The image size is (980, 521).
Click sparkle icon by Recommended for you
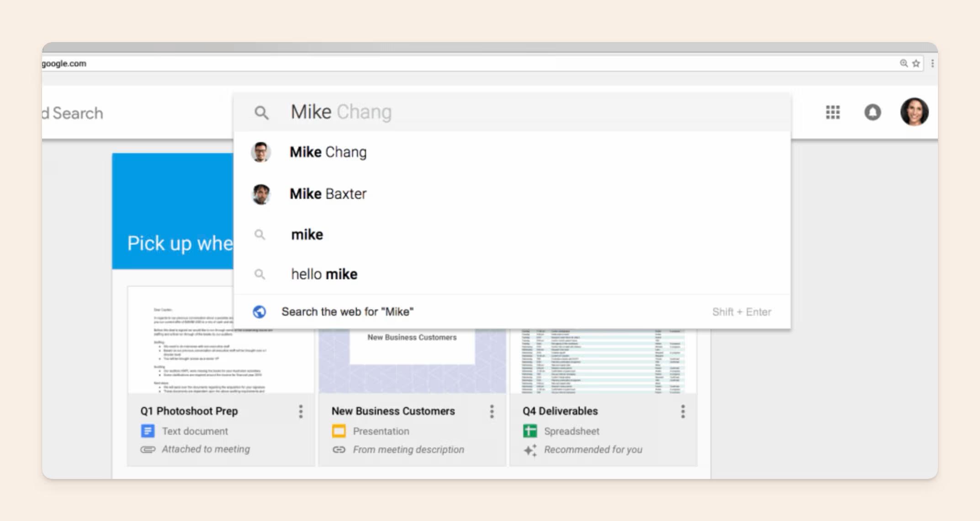pyautogui.click(x=530, y=450)
